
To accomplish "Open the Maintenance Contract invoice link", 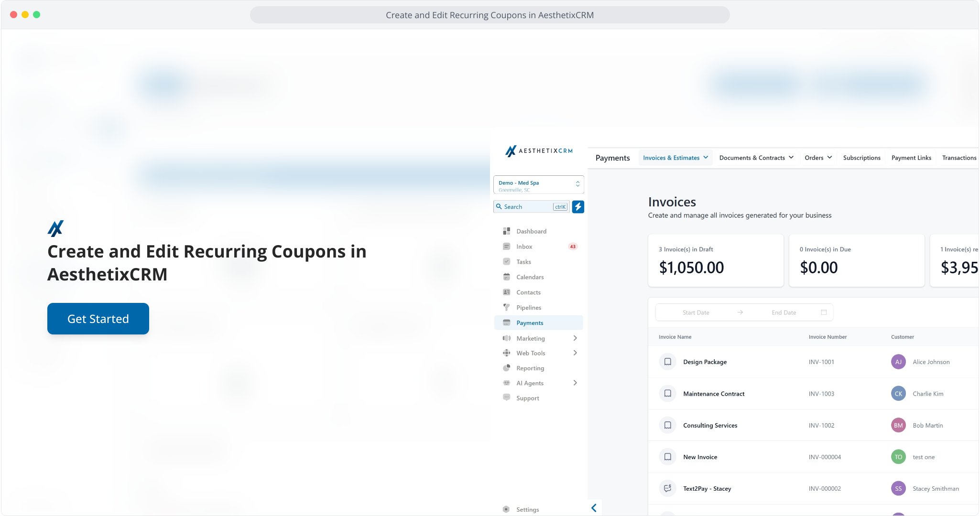I will point(713,394).
